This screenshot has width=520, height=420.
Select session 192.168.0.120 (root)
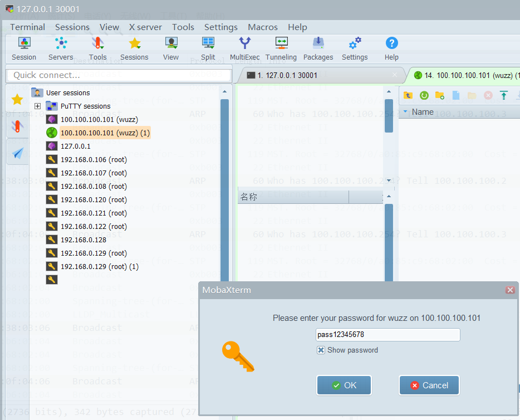(x=94, y=200)
